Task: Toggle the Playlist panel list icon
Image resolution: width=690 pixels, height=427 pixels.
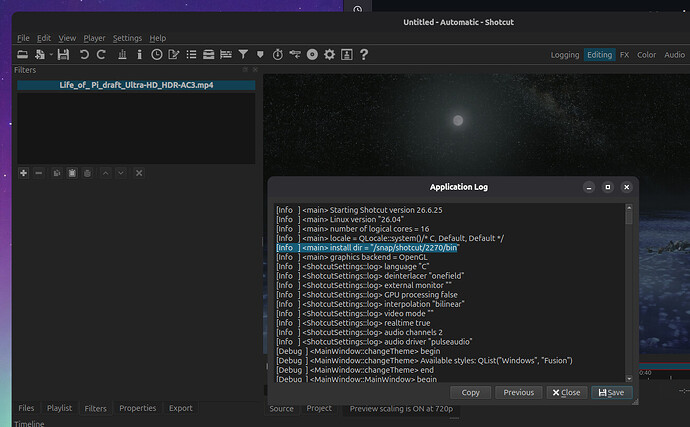Action: point(191,55)
